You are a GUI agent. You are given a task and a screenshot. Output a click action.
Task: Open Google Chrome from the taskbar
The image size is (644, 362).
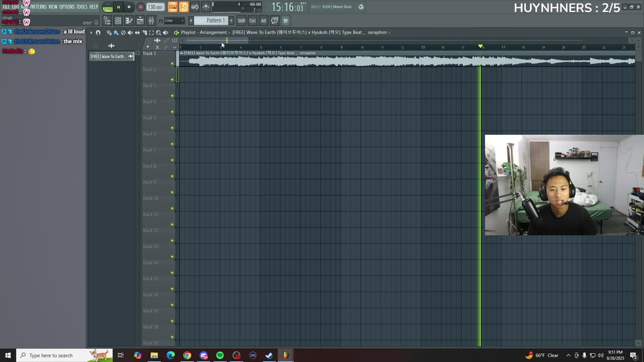(187, 355)
